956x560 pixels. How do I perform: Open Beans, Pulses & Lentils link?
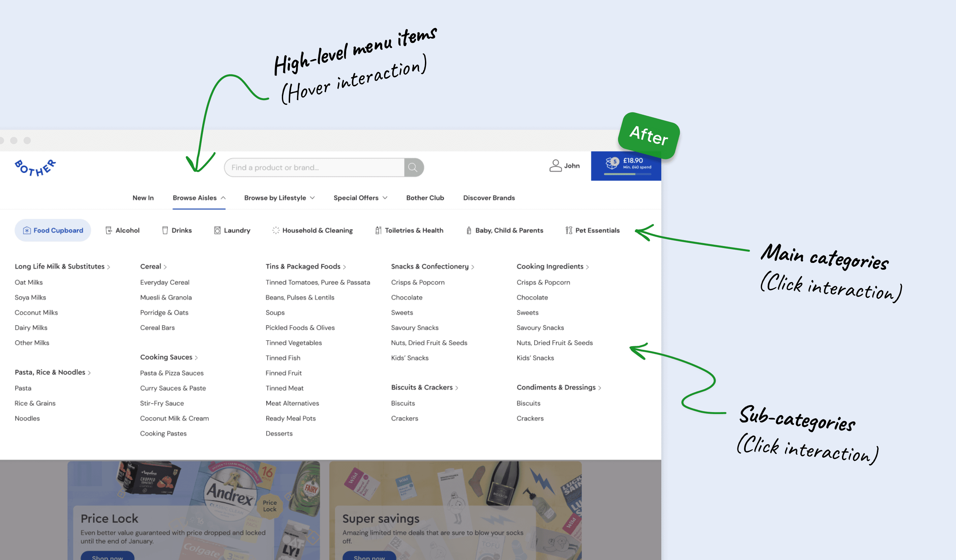[300, 298]
